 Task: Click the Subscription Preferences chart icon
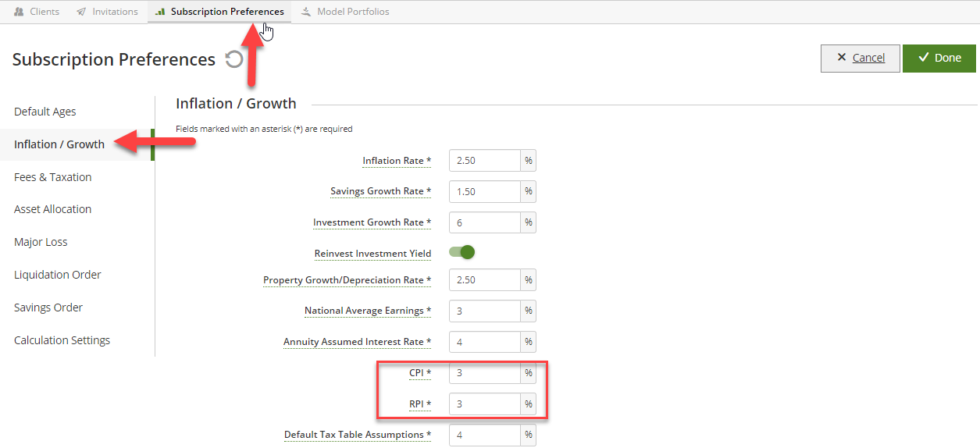[x=160, y=12]
